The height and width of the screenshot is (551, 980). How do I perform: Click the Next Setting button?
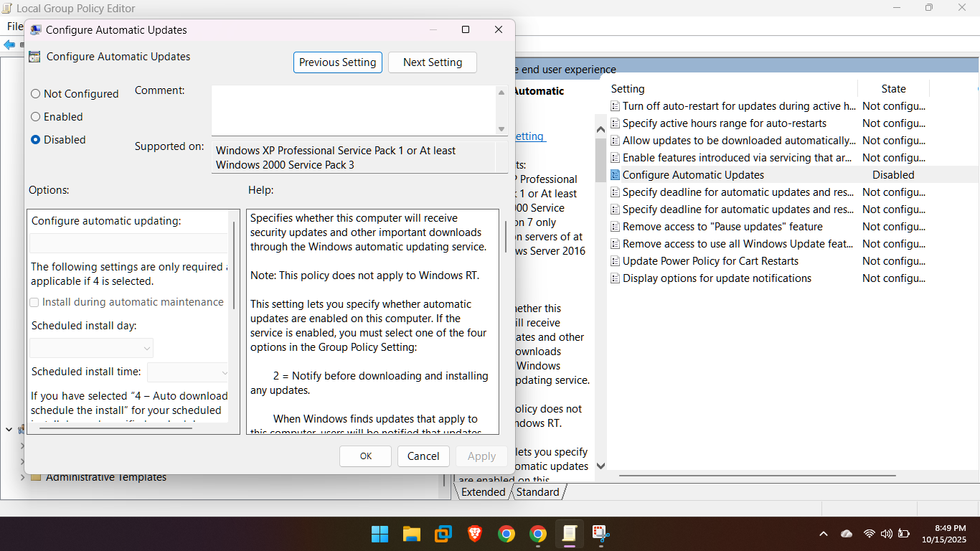point(432,62)
